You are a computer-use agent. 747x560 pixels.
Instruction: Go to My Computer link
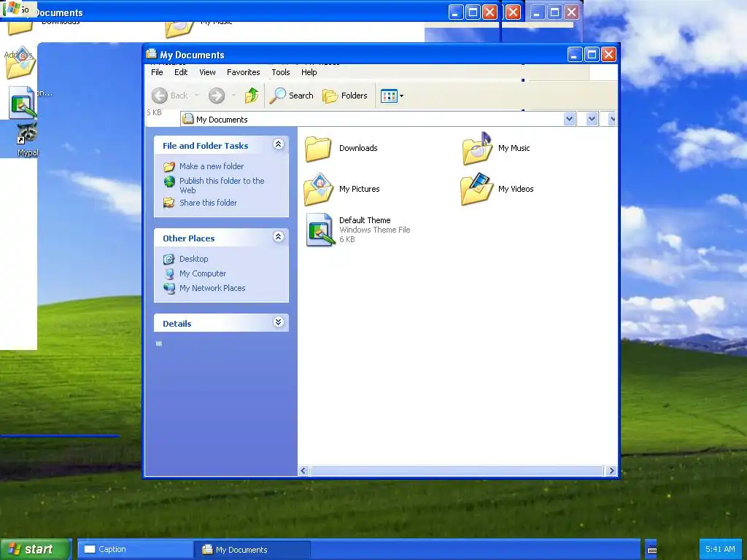(x=203, y=274)
